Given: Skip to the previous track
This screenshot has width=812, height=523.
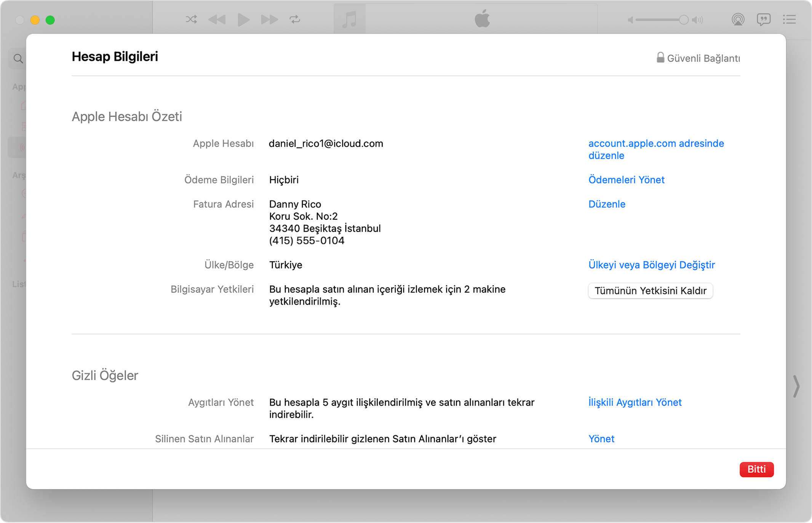Looking at the screenshot, I should [217, 19].
